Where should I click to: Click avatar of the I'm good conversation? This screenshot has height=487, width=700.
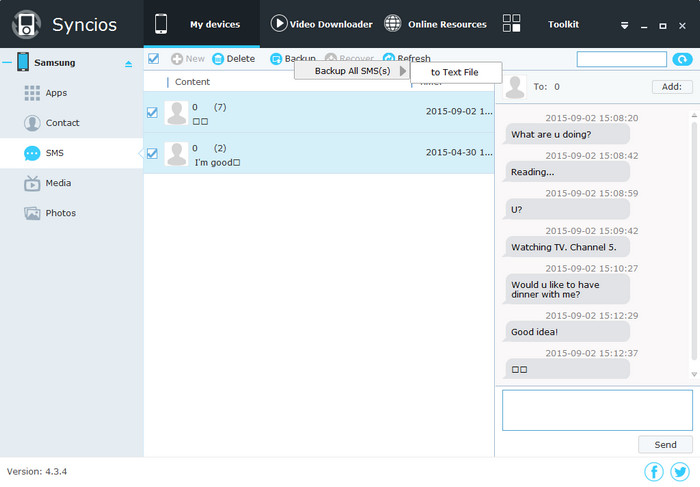tap(176, 154)
